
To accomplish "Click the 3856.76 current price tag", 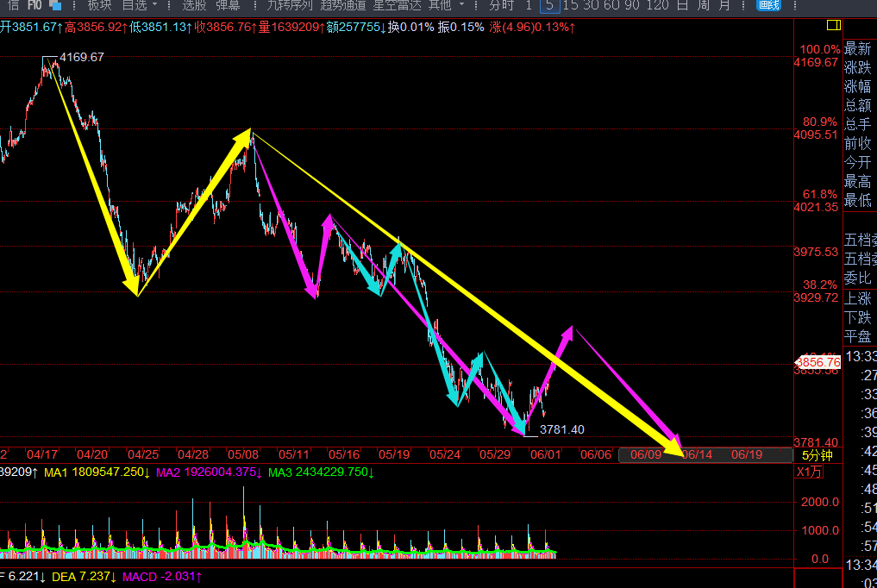I will point(817,362).
